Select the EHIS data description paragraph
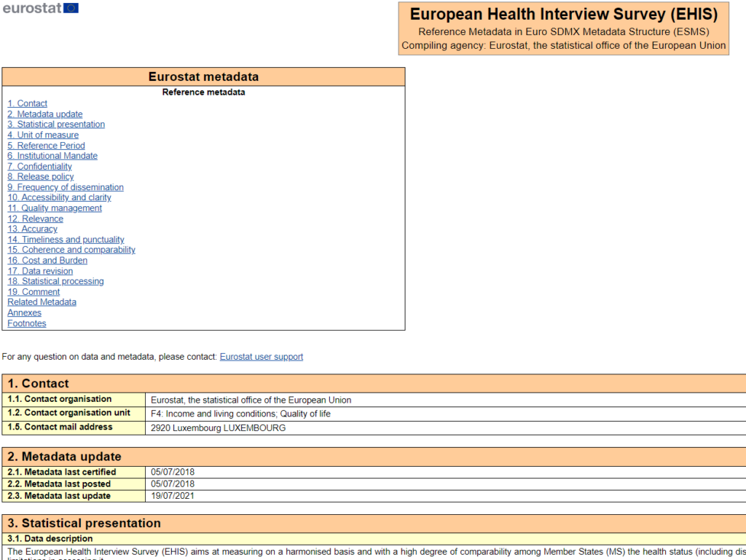Screen dimensions: 746x560 pos(377,554)
